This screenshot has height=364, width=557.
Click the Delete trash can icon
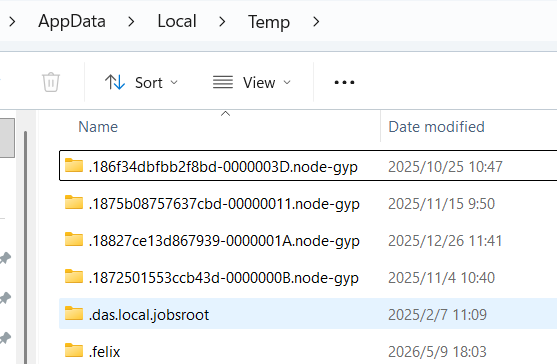click(x=51, y=82)
